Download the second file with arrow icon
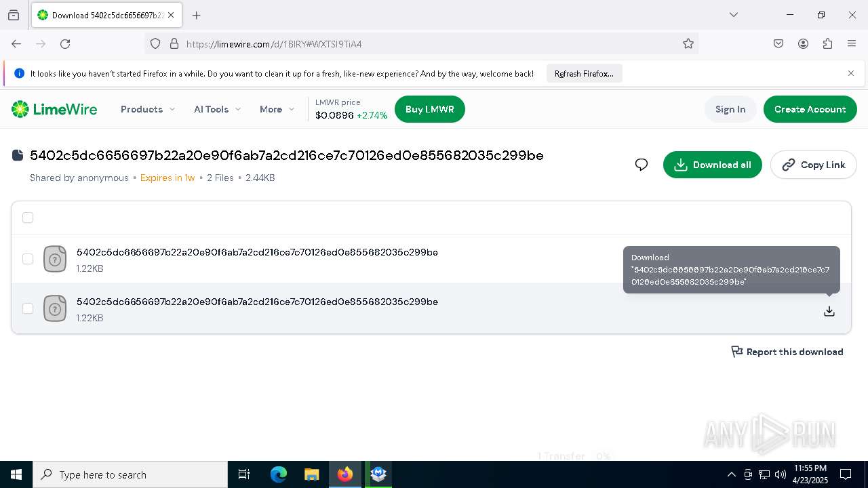This screenshot has width=868, height=488. pyautogui.click(x=829, y=311)
